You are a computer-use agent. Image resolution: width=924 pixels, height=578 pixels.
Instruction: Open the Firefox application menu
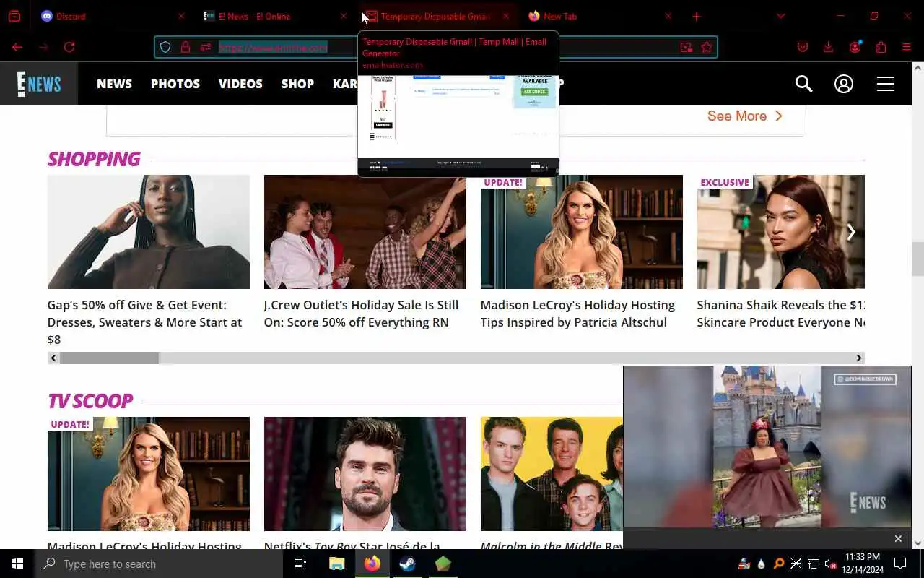907,47
